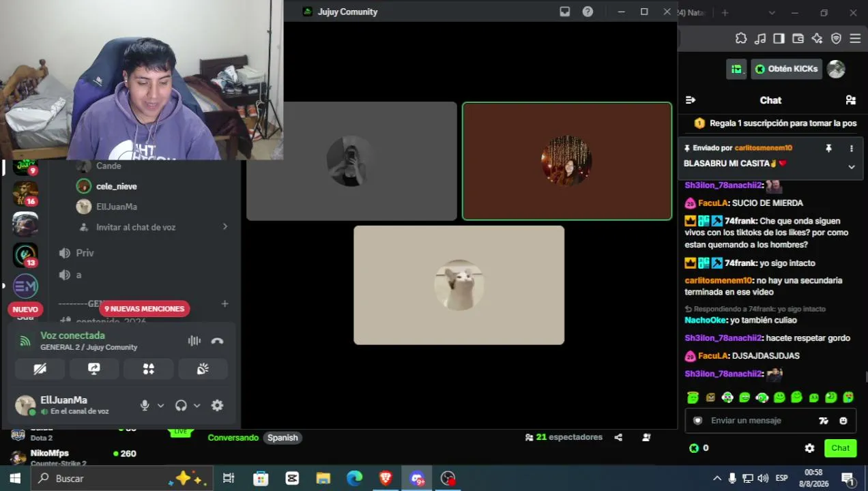Open the Windows Start menu
Viewport: 868px width, 491px height.
(x=15, y=478)
